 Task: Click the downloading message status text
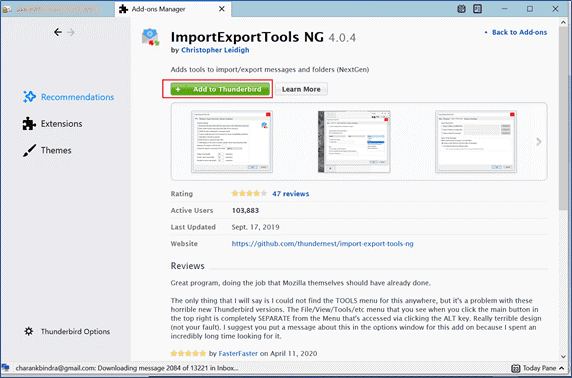pos(127,368)
